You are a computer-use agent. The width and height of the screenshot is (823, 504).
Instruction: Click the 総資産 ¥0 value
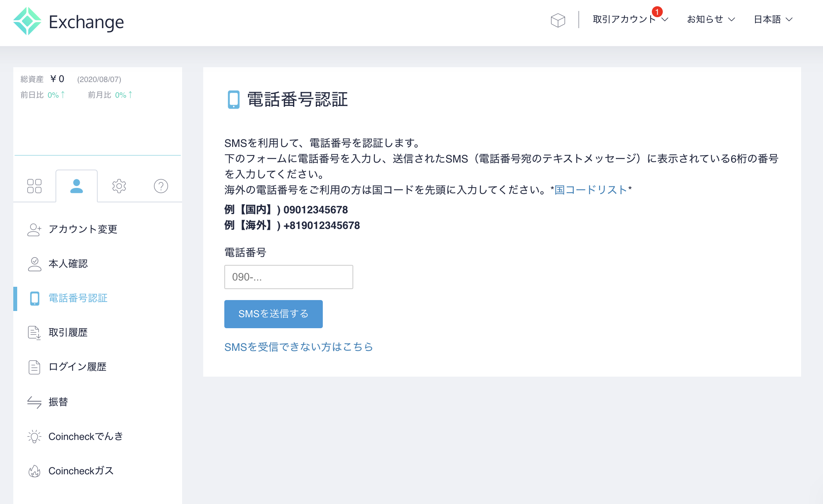point(57,79)
